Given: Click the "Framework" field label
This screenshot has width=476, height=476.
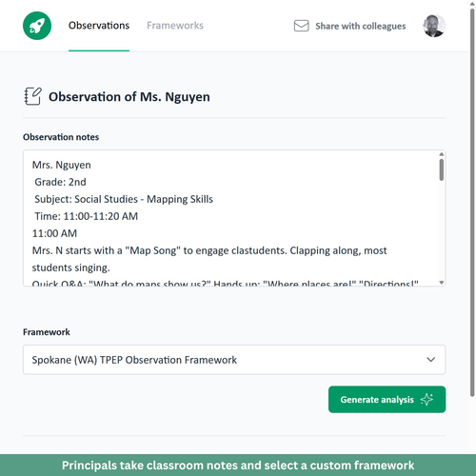Looking at the screenshot, I should click(x=47, y=332).
